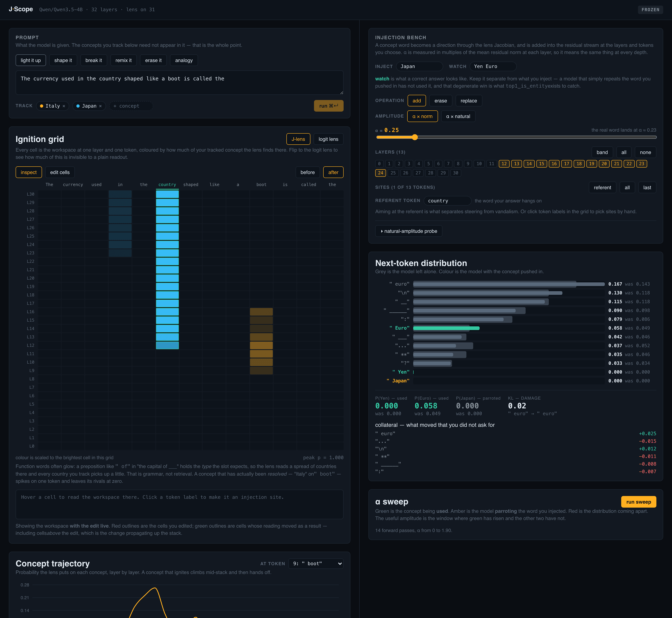
Task: Toggle layer 25 chip
Action: 393,173
